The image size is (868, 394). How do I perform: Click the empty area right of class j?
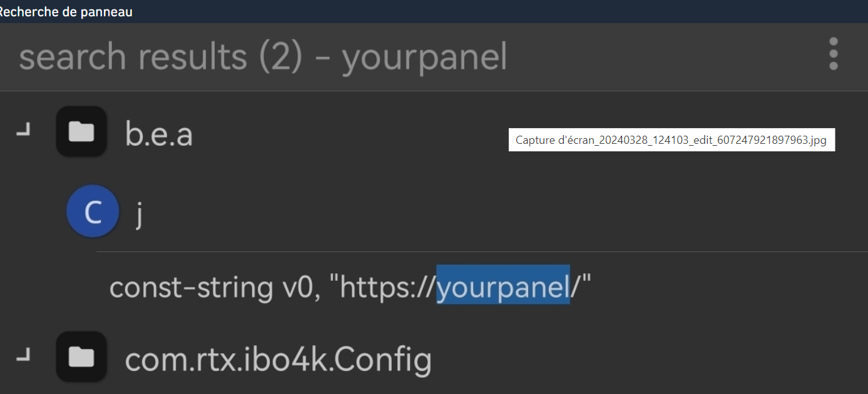[x=501, y=214]
